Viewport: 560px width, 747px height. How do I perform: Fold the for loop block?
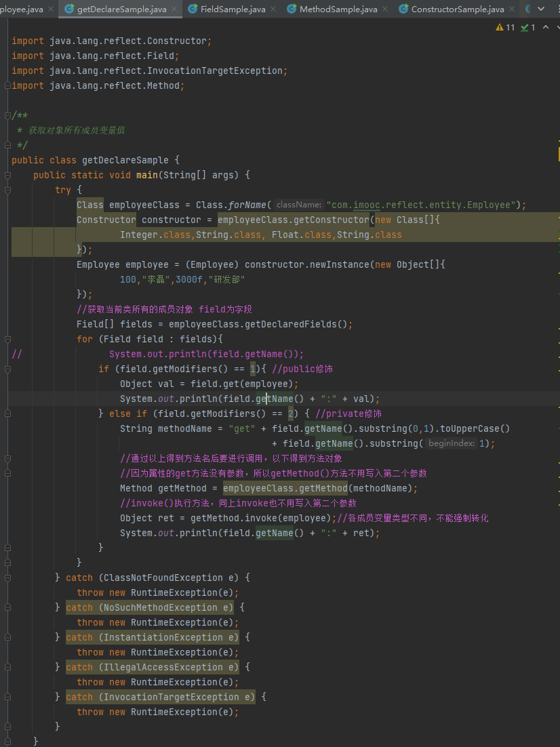click(x=7, y=339)
